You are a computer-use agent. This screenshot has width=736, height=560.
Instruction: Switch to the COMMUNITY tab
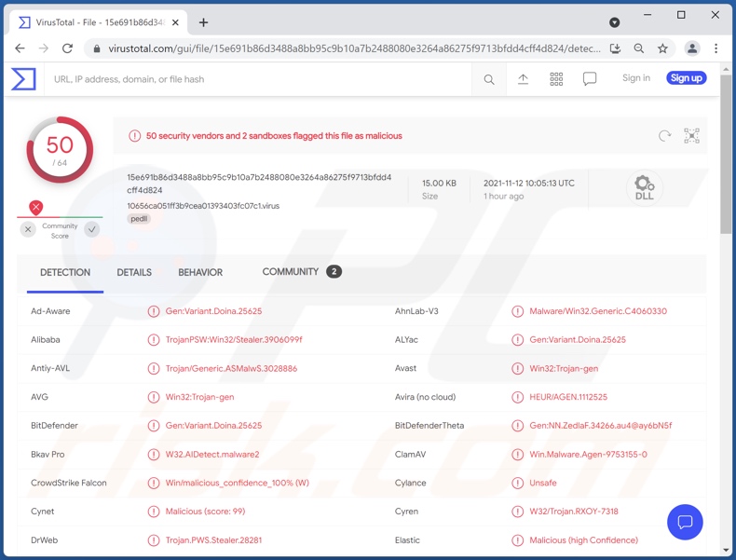click(290, 272)
